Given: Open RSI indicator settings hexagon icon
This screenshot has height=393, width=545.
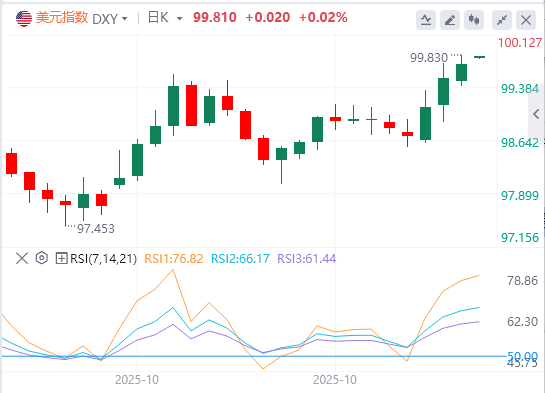Looking at the screenshot, I should click(x=42, y=258).
